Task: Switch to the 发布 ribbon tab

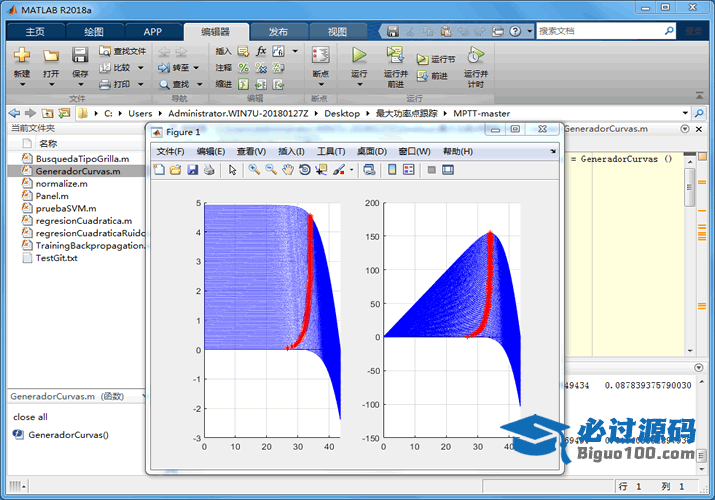Action: [278, 31]
